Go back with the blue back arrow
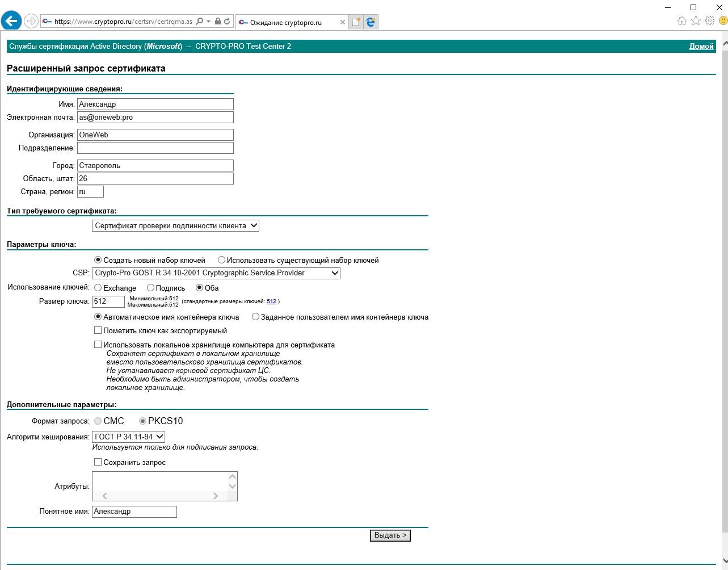This screenshot has width=728, height=570. [x=11, y=21]
